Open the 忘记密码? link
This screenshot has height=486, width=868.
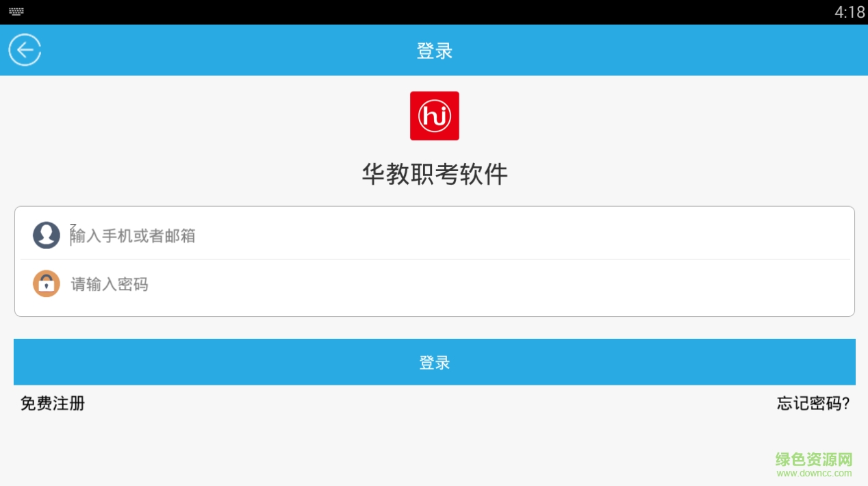813,403
